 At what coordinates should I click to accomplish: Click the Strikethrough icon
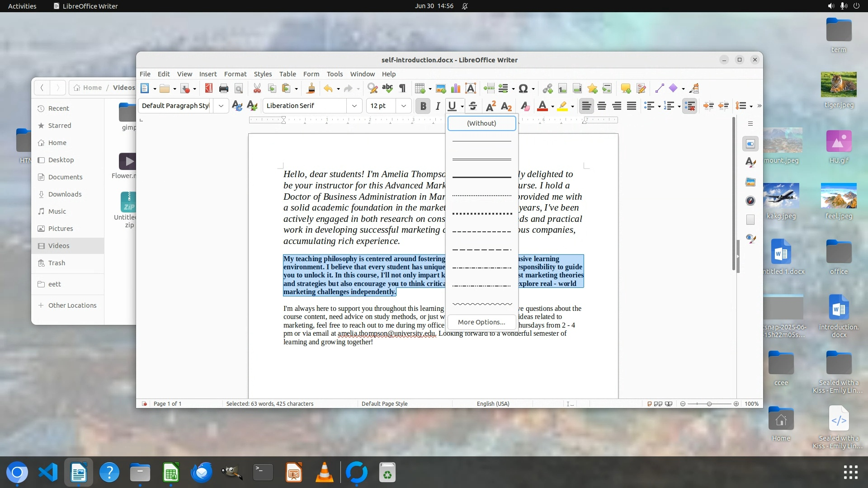pos(473,106)
